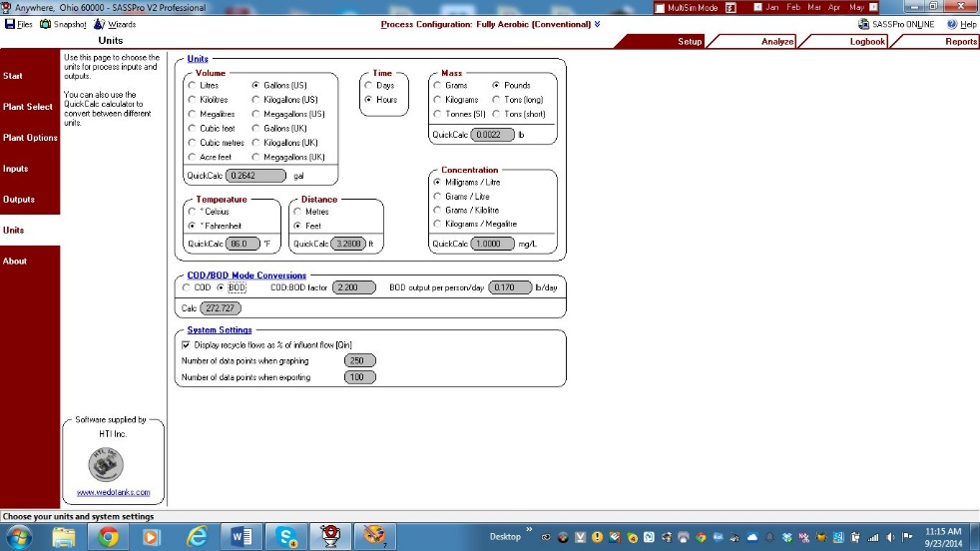Viewport: 980px width, 551px height.
Task: Visit the www.wedotanks.com link
Action: point(114,492)
